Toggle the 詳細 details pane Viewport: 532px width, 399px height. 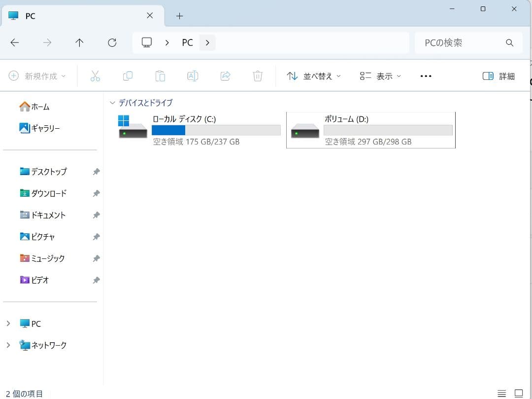point(498,76)
